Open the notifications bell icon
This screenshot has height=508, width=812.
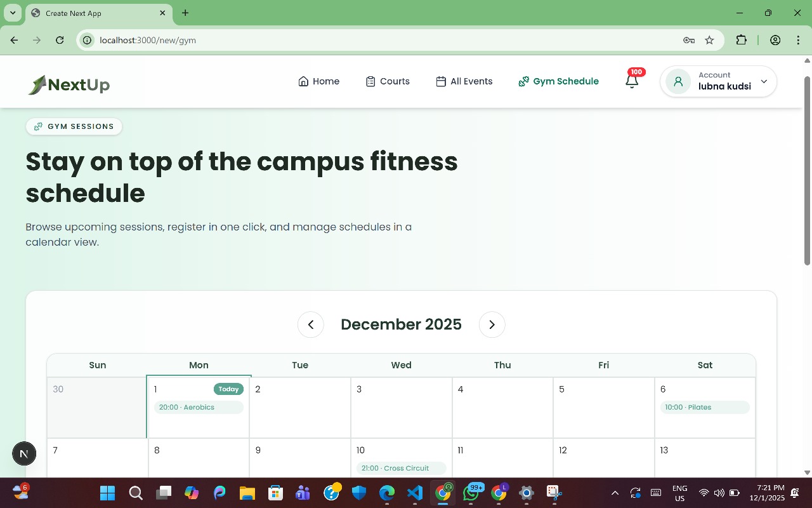[x=632, y=81]
